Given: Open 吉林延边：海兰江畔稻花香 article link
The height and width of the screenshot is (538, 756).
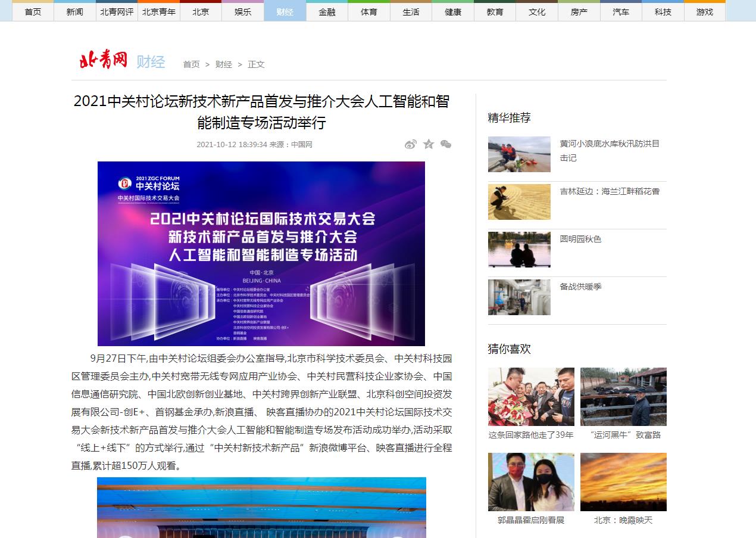Looking at the screenshot, I should click(610, 191).
